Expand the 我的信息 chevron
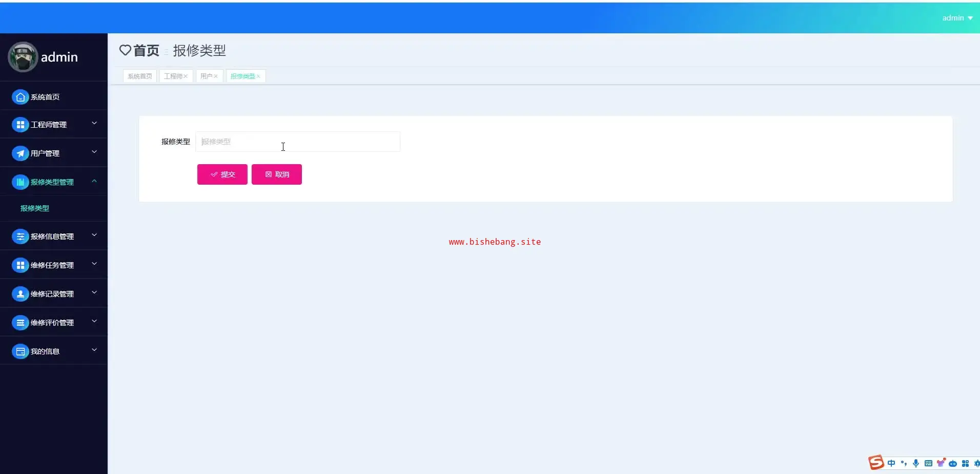980x474 pixels. [94, 350]
